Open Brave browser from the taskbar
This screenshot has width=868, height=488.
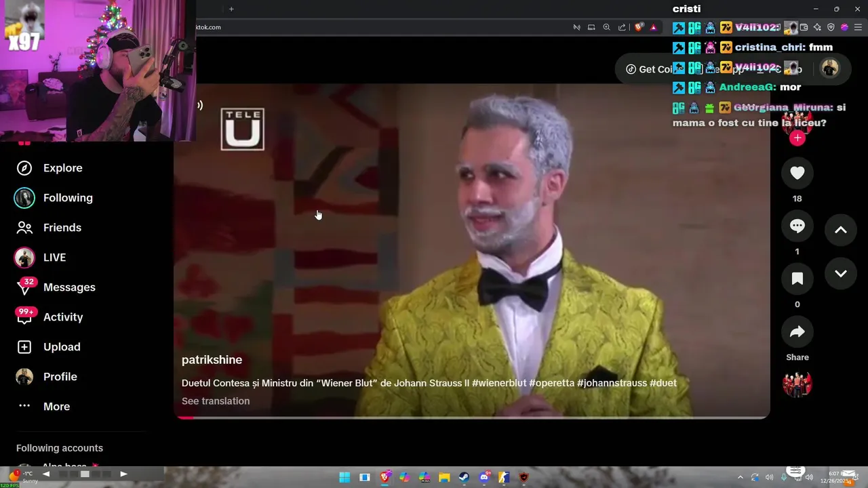[385, 477]
